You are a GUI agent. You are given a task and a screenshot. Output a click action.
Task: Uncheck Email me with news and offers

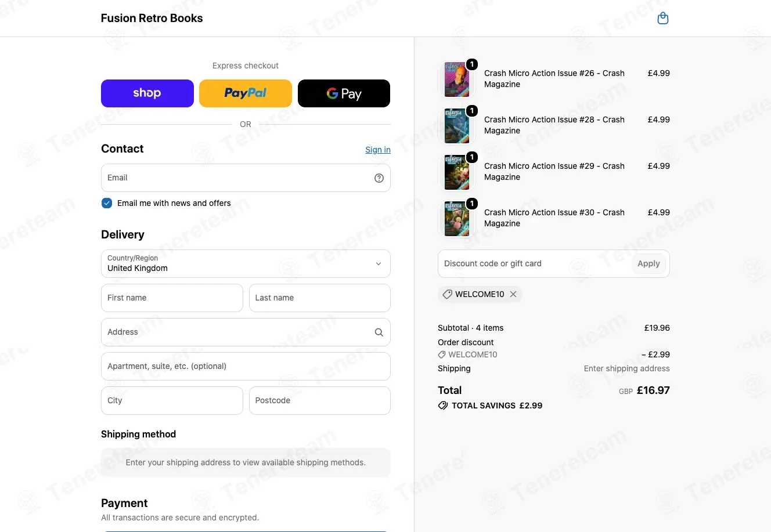coord(107,203)
